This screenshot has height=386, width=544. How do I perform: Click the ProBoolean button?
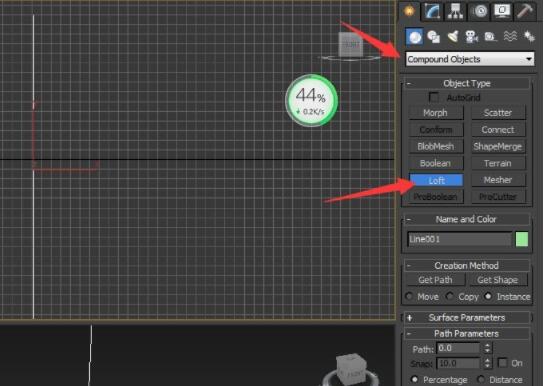[435, 197]
